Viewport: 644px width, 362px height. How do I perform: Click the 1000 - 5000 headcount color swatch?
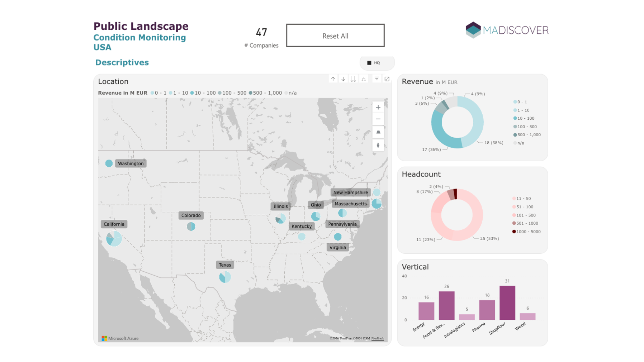click(514, 232)
